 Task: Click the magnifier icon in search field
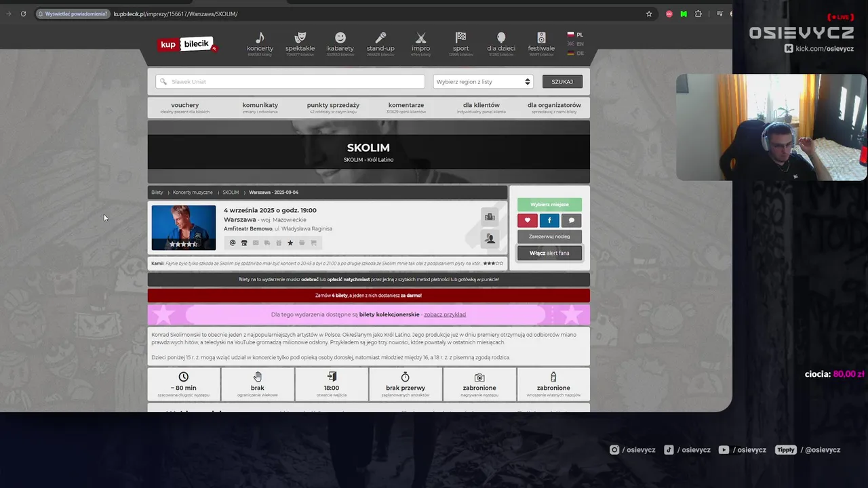(x=163, y=81)
